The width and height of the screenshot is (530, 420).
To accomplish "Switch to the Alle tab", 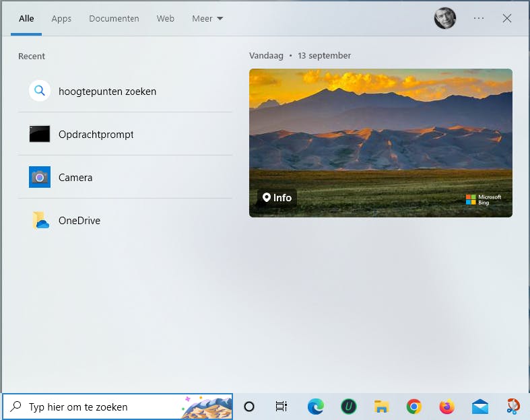I will coord(26,19).
